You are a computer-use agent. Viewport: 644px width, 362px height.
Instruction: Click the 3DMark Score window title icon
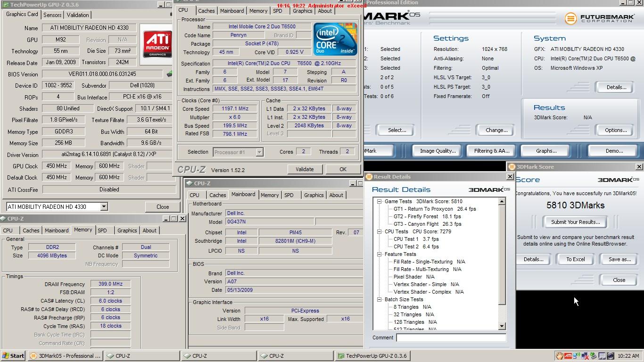[x=512, y=167]
